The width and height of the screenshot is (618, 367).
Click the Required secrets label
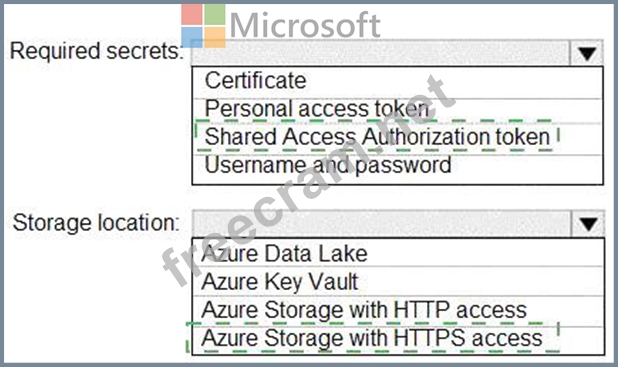97,51
